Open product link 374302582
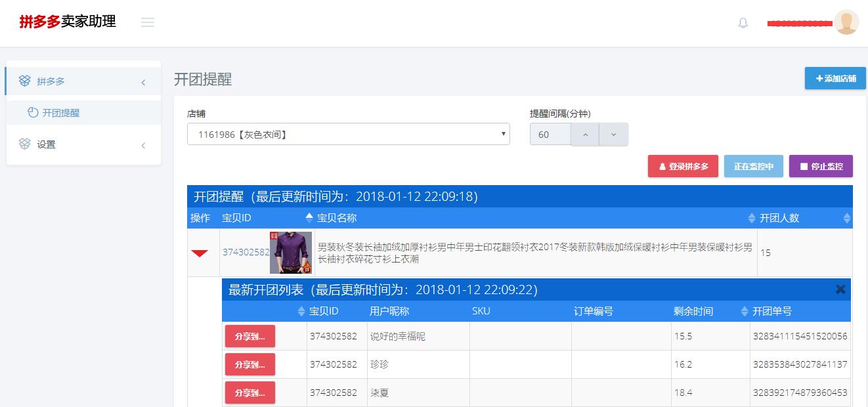 (246, 252)
